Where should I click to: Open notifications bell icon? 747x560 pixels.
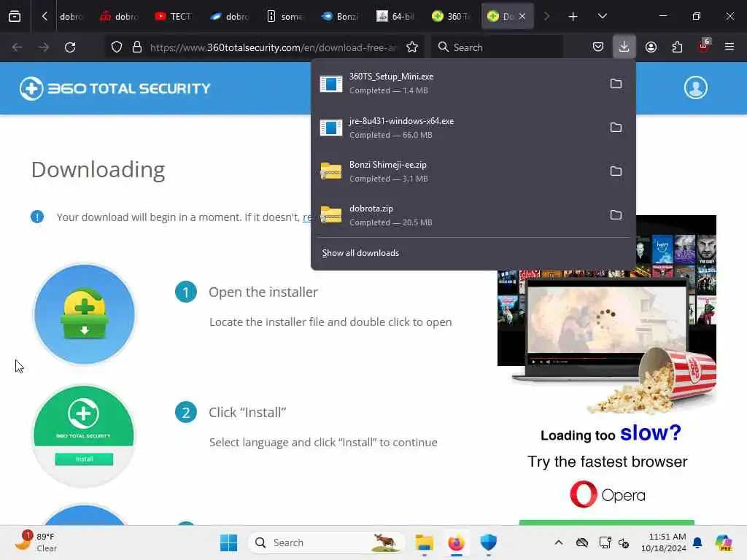click(697, 542)
